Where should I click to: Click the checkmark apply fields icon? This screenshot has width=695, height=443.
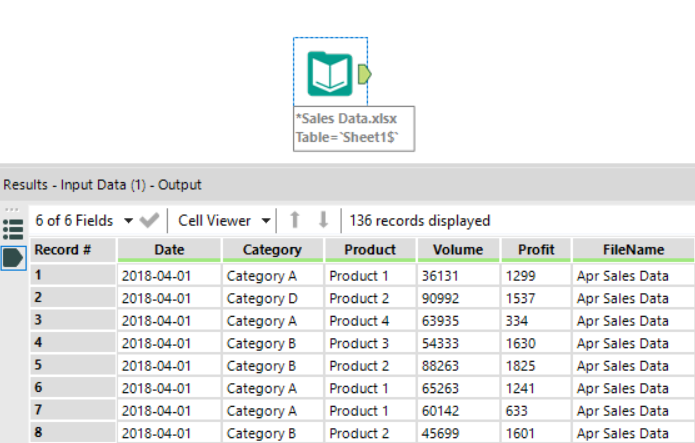click(149, 220)
